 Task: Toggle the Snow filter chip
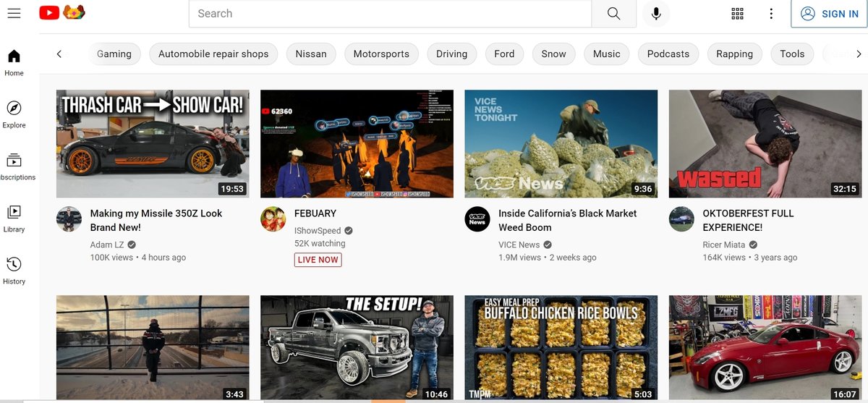(553, 54)
